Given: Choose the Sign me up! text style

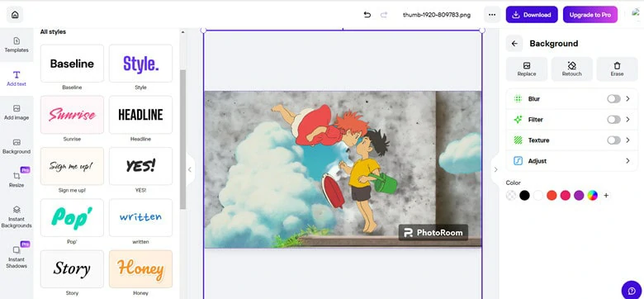Looking at the screenshot, I should pos(72,166).
